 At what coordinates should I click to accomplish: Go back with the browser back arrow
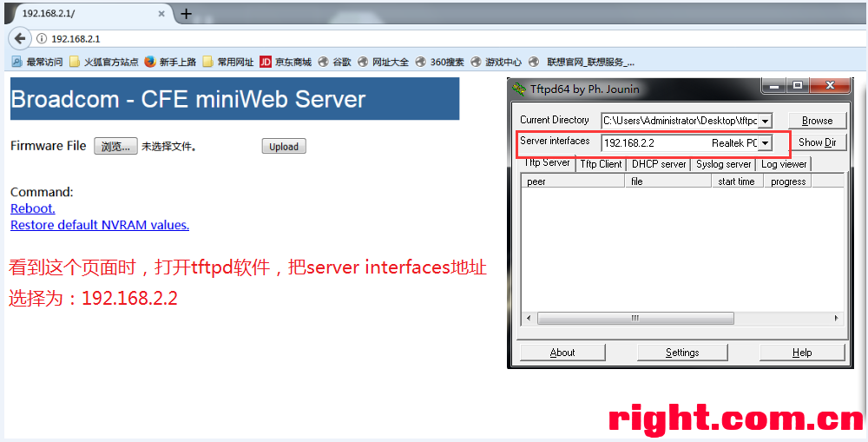(20, 39)
